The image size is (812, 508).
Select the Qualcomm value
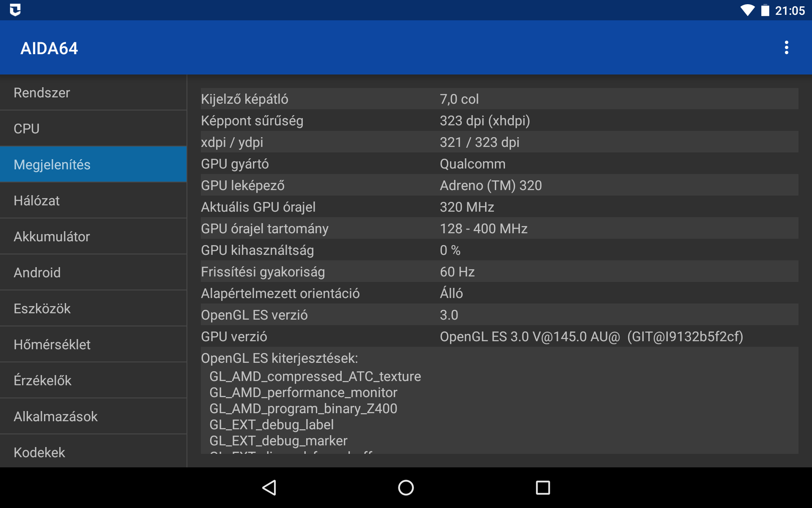pyautogui.click(x=472, y=164)
